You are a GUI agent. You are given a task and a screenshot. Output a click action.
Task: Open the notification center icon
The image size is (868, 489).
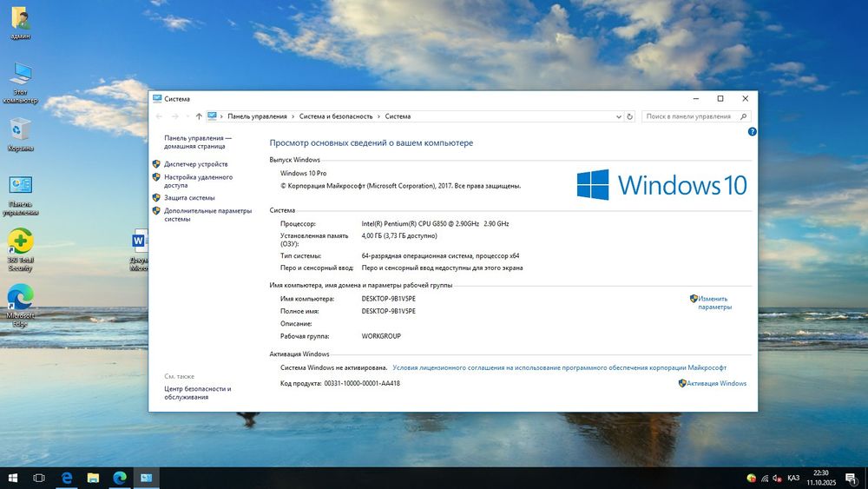pyautogui.click(x=852, y=478)
